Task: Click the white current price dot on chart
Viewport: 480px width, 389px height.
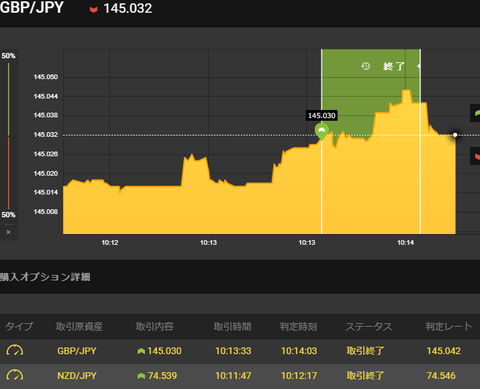Action: click(455, 135)
